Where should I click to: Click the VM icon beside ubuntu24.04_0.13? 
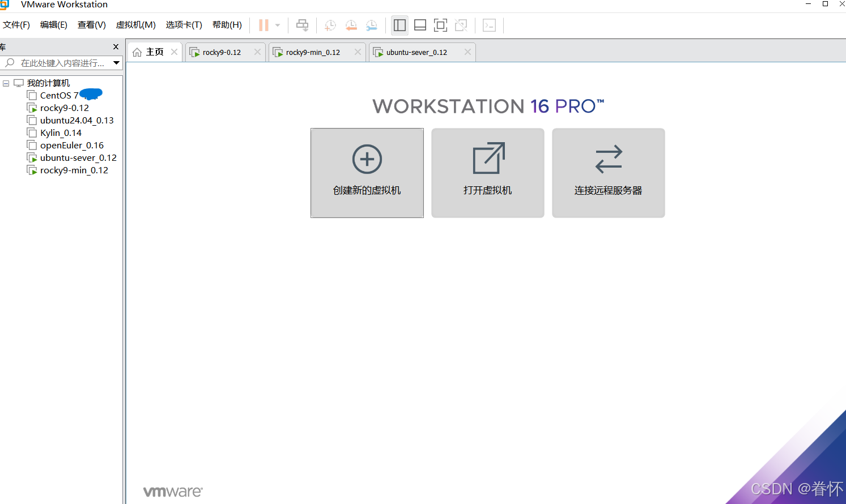[x=32, y=121]
